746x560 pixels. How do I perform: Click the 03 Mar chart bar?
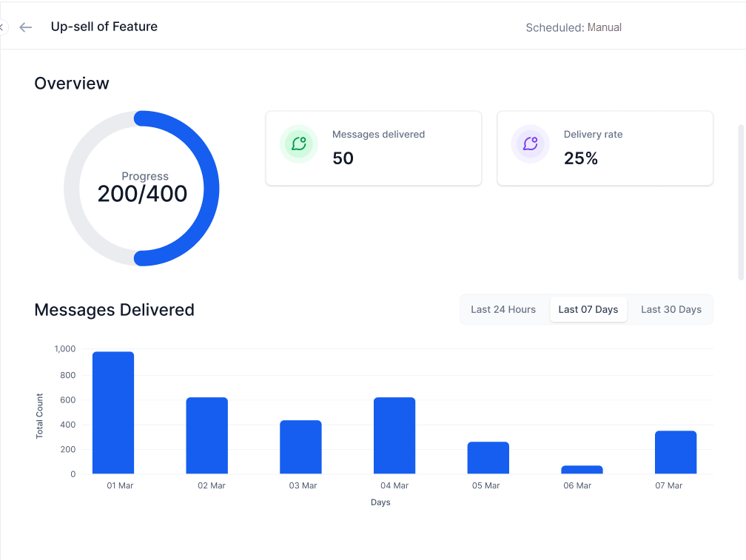coord(300,447)
